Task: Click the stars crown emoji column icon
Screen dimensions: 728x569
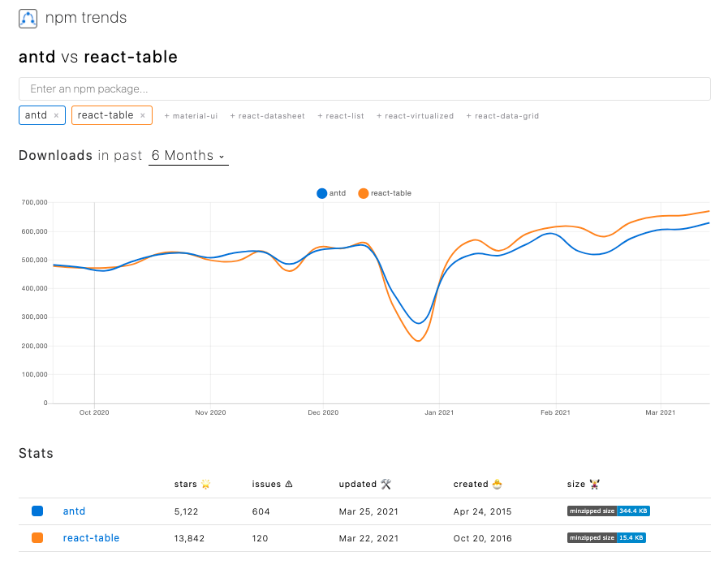Action: pyautogui.click(x=205, y=484)
